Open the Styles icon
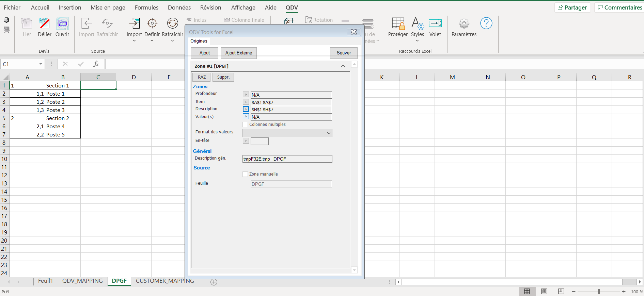This screenshot has height=296, width=644. 418,23
